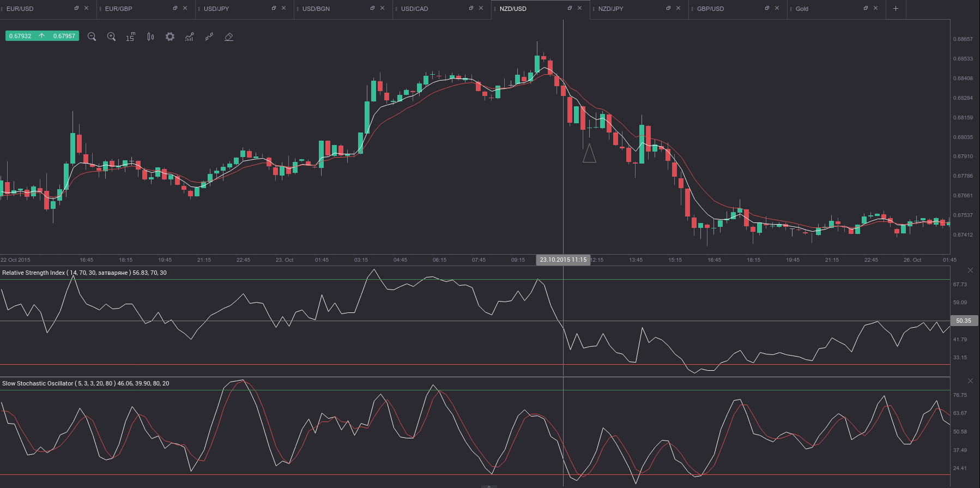
Task: Click the triangle marker on the chart
Action: pyautogui.click(x=589, y=153)
